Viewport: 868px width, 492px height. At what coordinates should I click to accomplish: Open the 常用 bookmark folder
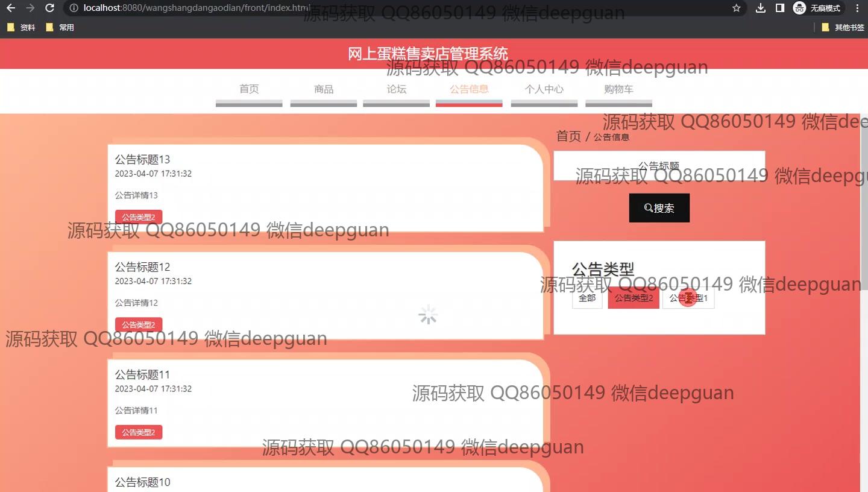coord(60,27)
